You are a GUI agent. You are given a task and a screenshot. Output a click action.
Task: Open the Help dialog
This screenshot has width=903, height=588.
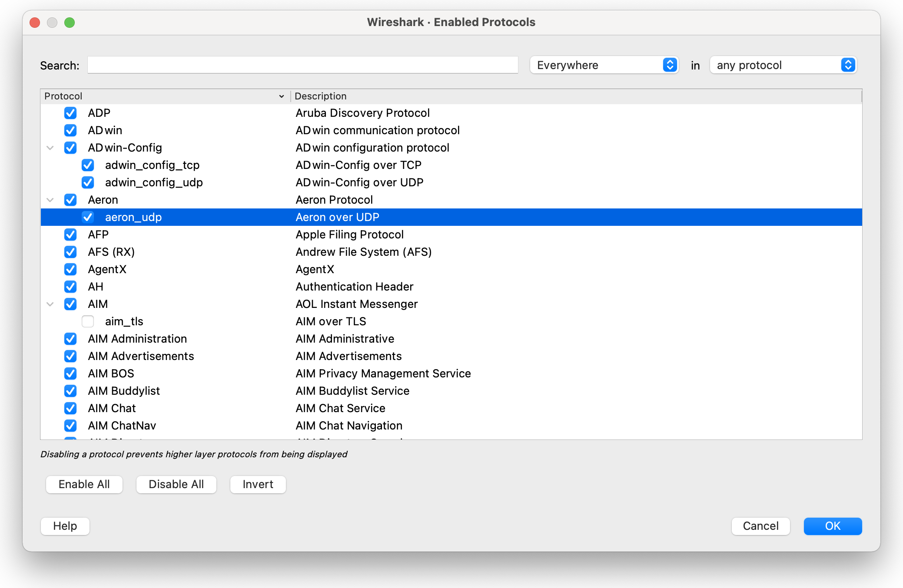(65, 526)
